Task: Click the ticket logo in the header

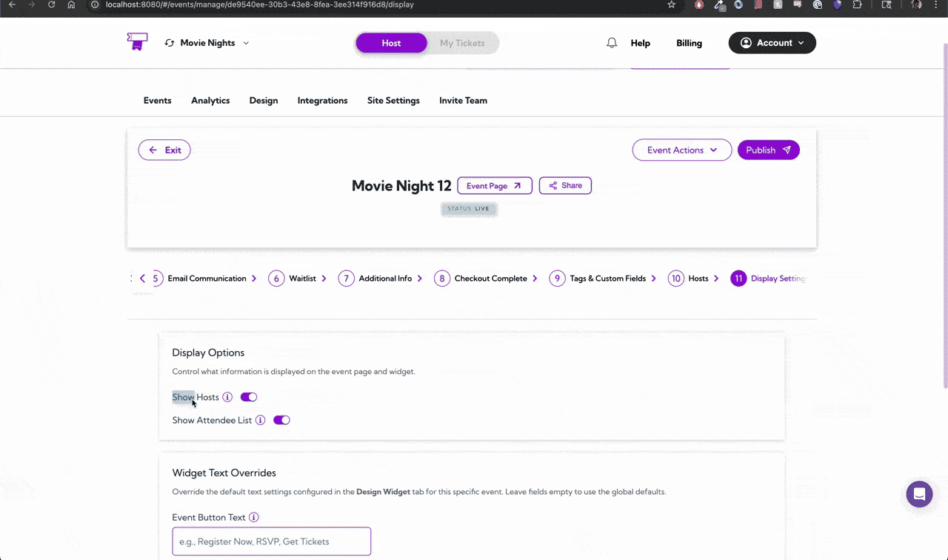Action: [137, 42]
